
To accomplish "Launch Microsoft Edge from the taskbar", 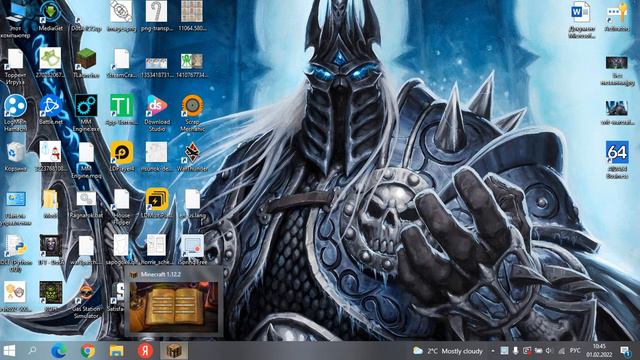I will pos(59,351).
